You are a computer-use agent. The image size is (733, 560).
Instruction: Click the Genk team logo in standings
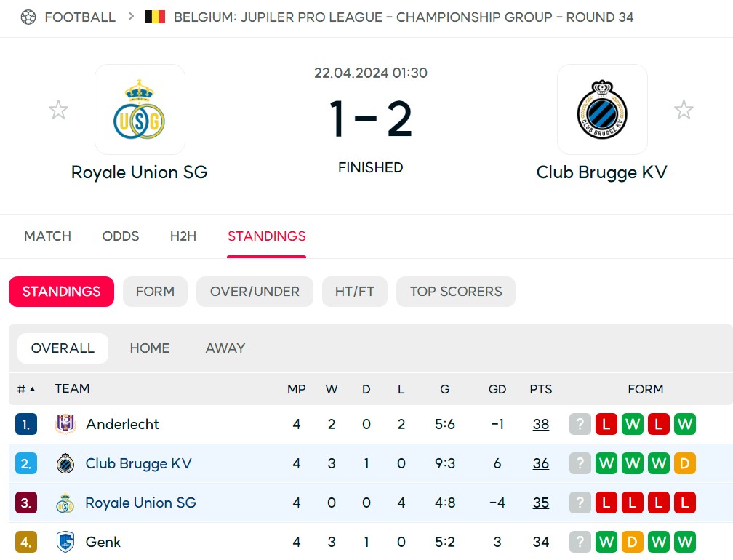[x=65, y=542]
